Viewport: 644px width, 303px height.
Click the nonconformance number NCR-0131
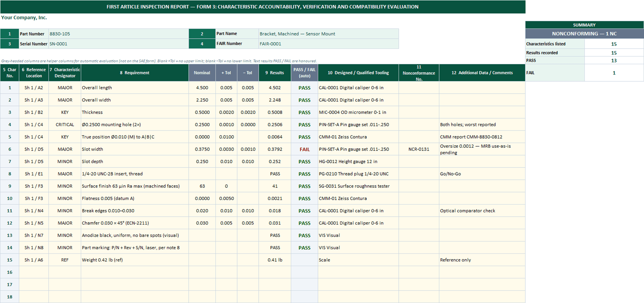point(419,149)
